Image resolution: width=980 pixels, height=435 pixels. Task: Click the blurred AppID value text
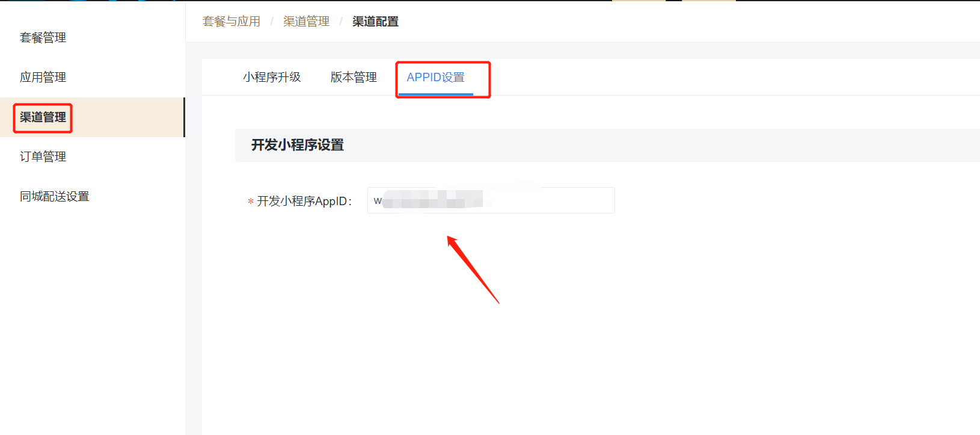pos(432,200)
